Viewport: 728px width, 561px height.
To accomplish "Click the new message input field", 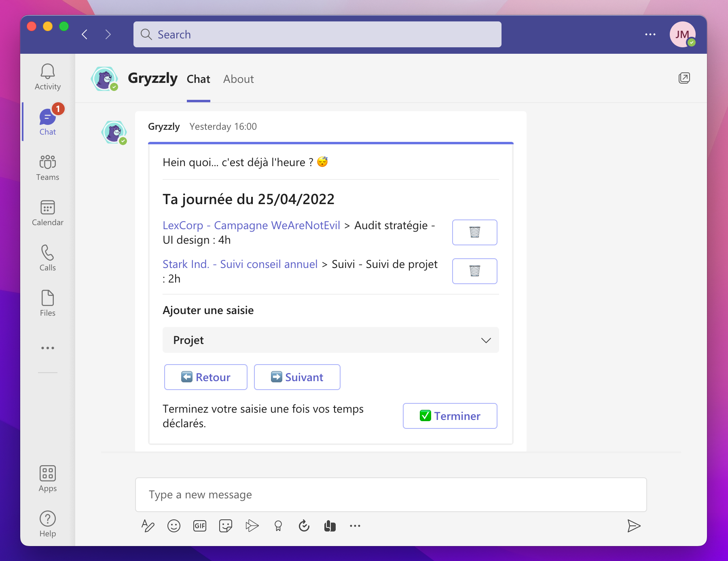I will (x=391, y=495).
